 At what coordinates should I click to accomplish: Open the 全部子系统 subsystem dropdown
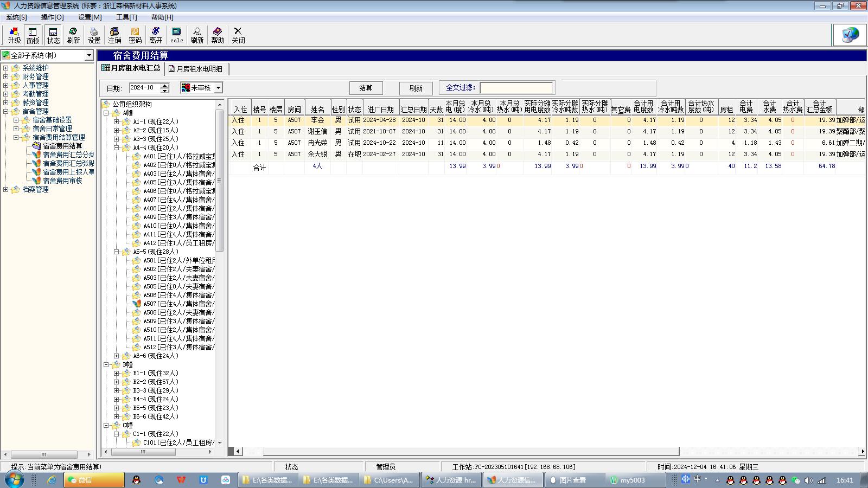[x=89, y=55]
